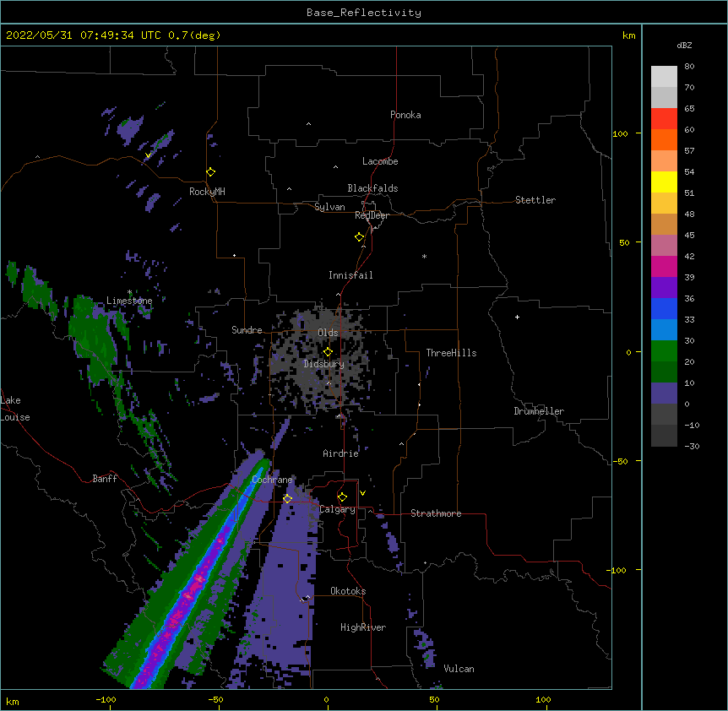Click the Lake Louise label
Screen dimensions: 728x711
point(15,409)
